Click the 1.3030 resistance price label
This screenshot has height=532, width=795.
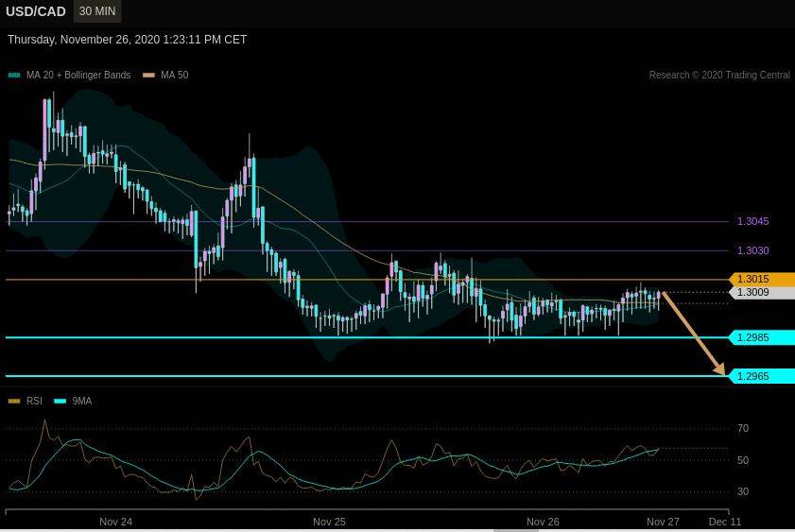click(x=752, y=250)
